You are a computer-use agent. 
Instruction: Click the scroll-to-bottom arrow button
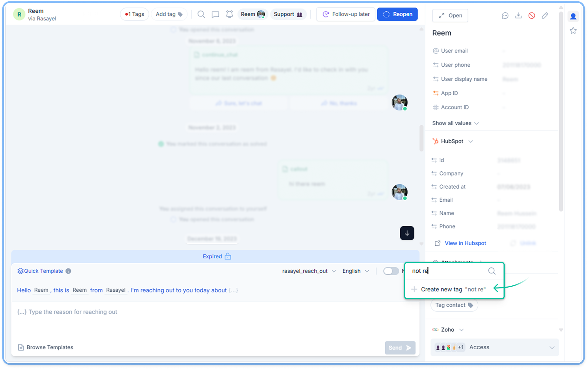click(x=407, y=233)
